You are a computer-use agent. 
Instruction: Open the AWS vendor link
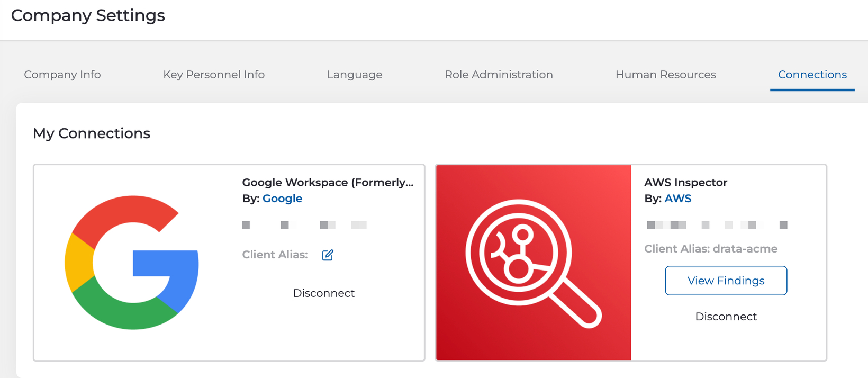[x=678, y=199]
